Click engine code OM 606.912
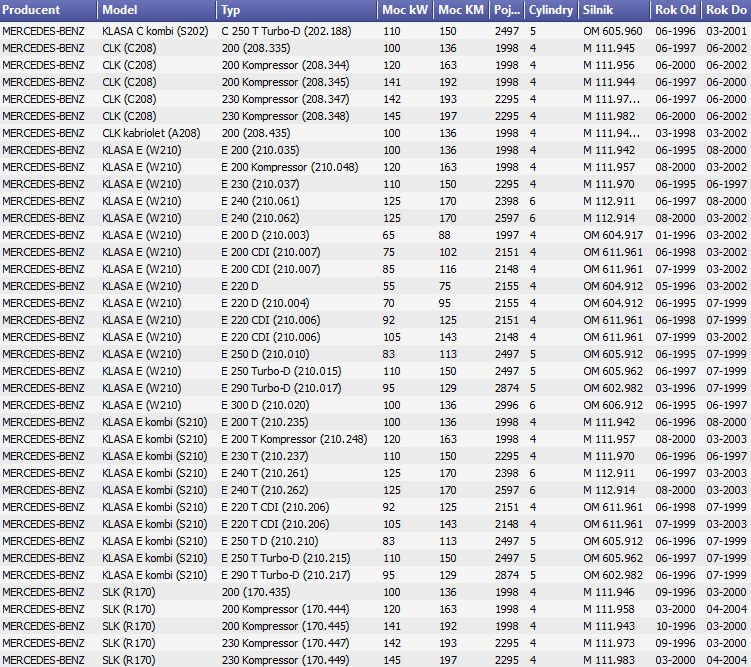Viewport: 751px width, 667px height. 613,405
